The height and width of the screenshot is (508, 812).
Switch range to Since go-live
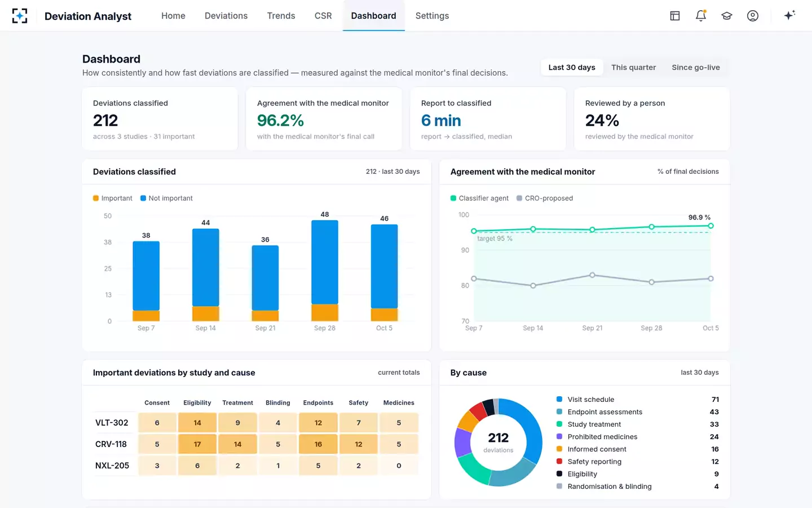(696, 67)
